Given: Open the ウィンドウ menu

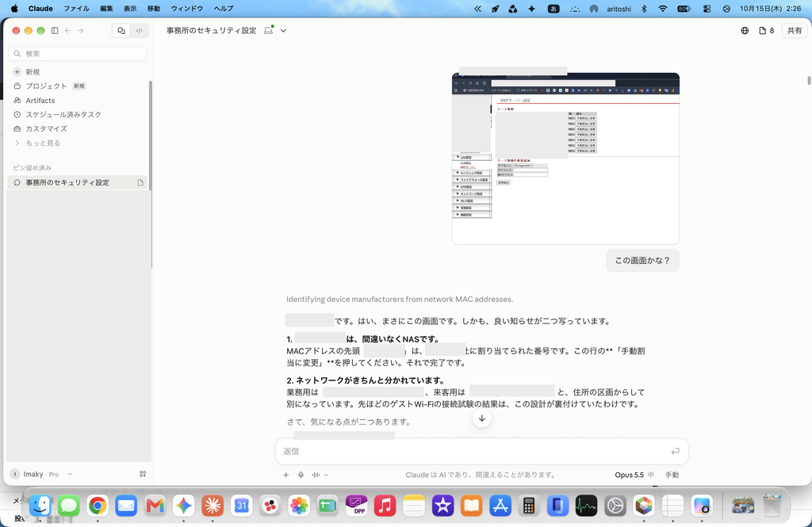Looking at the screenshot, I should [187, 8].
